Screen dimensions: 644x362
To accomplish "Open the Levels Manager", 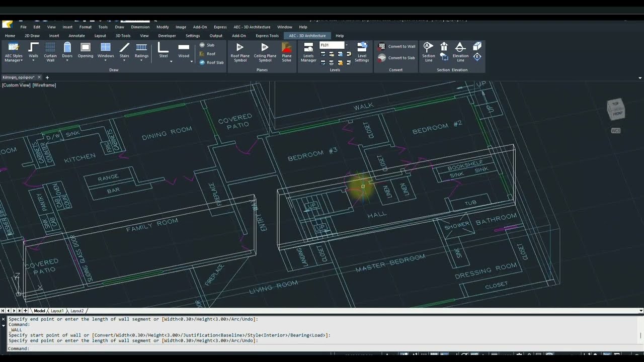I will point(308,52).
